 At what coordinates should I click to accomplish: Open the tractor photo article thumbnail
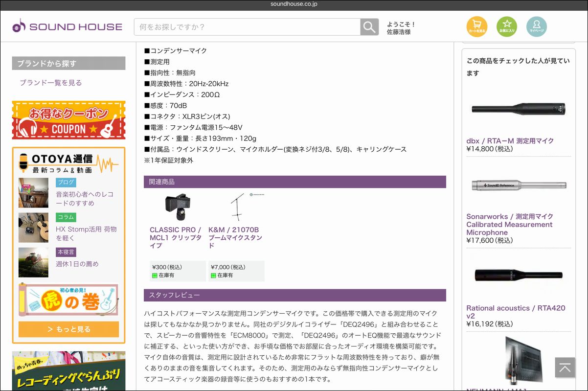tap(34, 262)
